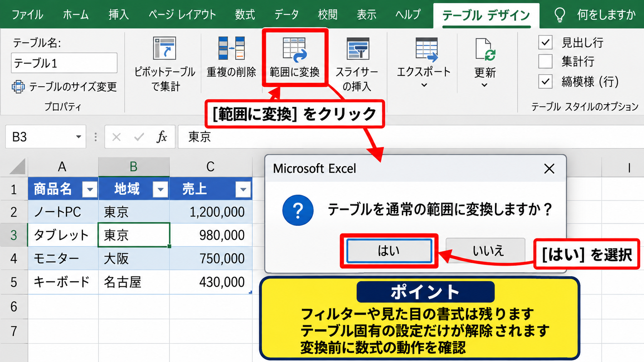Viewport: 644px width, 362px height.
Task: Expand the Name Box dropdown arrow
Action: pyautogui.click(x=79, y=137)
